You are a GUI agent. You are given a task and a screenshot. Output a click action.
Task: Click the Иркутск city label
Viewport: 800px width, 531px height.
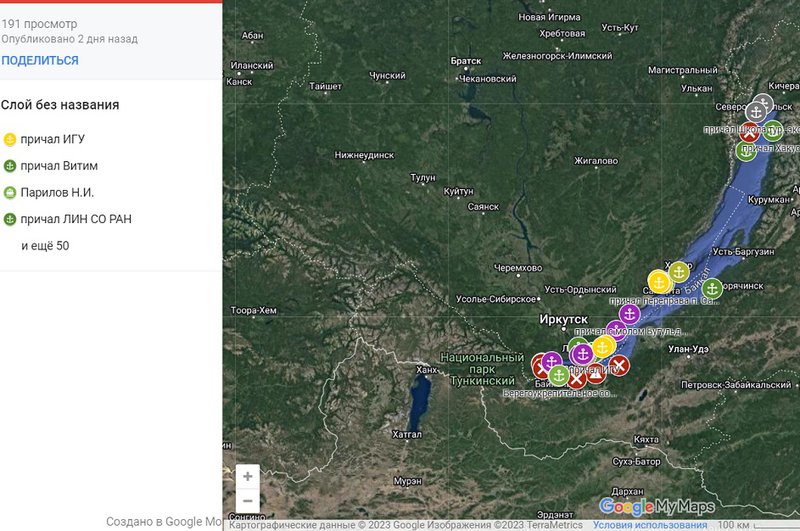tap(564, 319)
